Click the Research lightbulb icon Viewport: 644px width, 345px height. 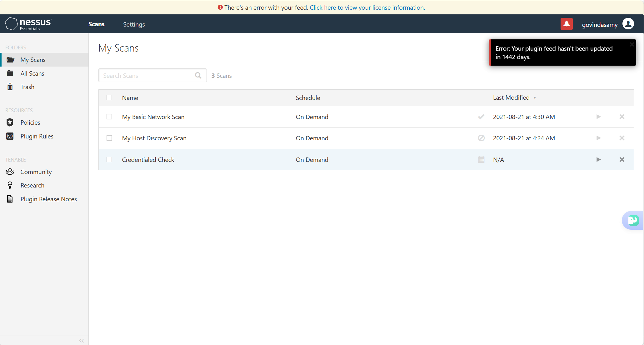coord(10,185)
